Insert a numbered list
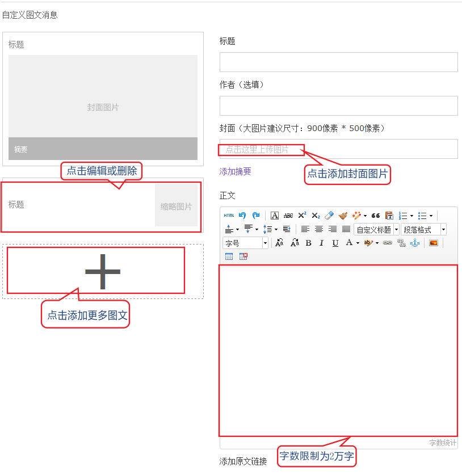This screenshot has width=462, height=476. pyautogui.click(x=403, y=216)
